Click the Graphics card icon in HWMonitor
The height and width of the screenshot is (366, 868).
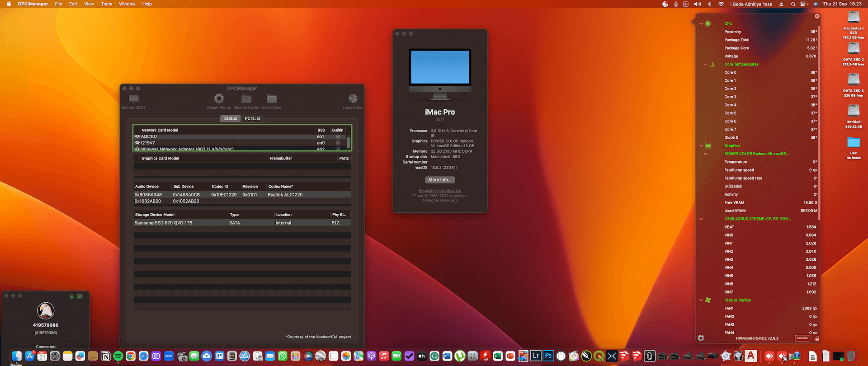708,145
